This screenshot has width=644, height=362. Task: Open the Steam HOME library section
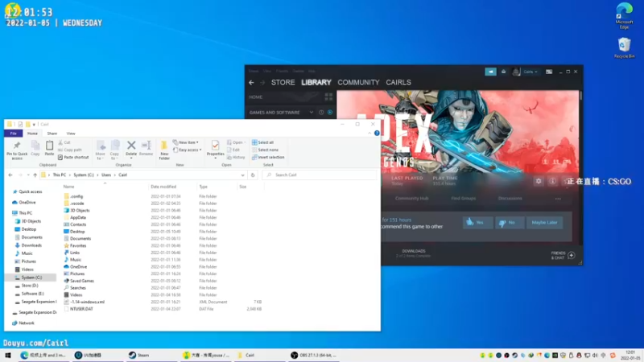pyautogui.click(x=255, y=97)
